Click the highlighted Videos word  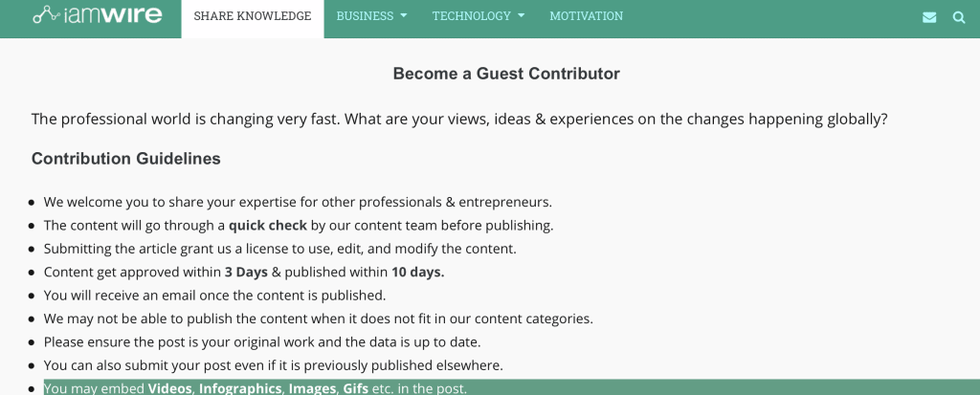[169, 388]
